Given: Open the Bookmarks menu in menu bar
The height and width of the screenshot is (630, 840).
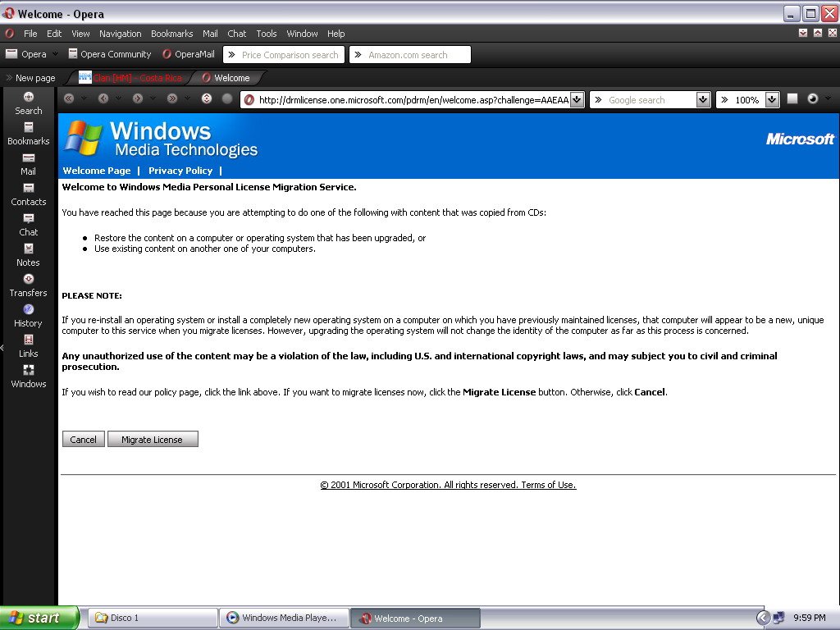Looking at the screenshot, I should tap(172, 33).
